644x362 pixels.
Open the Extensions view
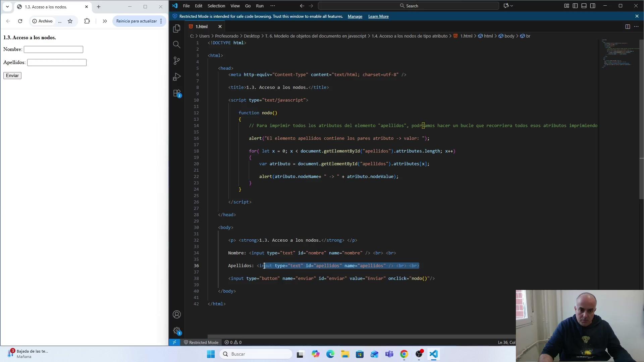coord(177,93)
